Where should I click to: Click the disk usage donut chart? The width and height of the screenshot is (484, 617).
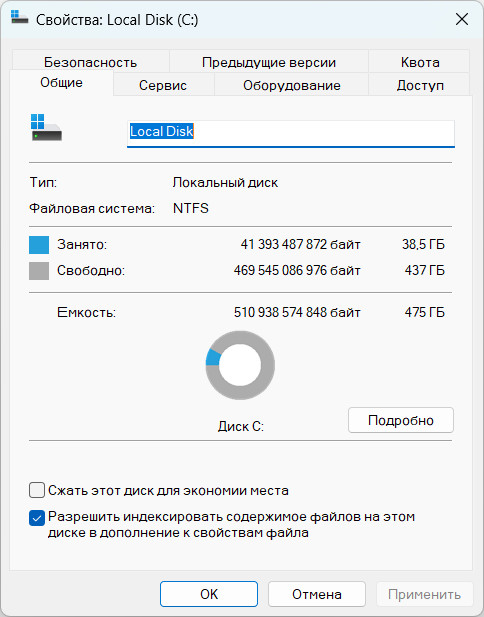click(240, 365)
